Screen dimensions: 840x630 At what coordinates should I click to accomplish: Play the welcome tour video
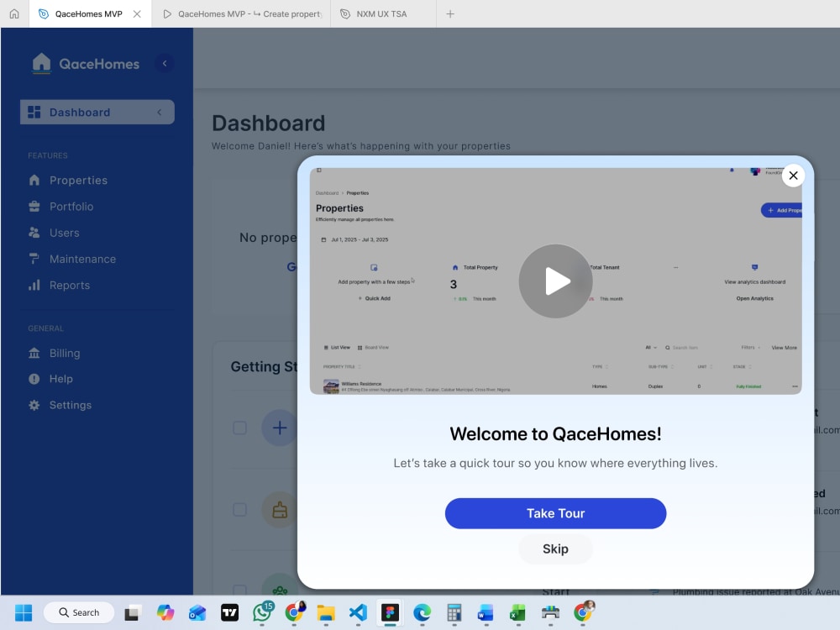(x=555, y=281)
